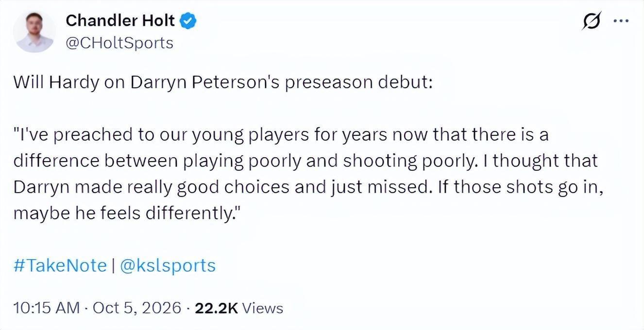
Task: Click the Oct 5, 2026 date
Action: (137, 308)
